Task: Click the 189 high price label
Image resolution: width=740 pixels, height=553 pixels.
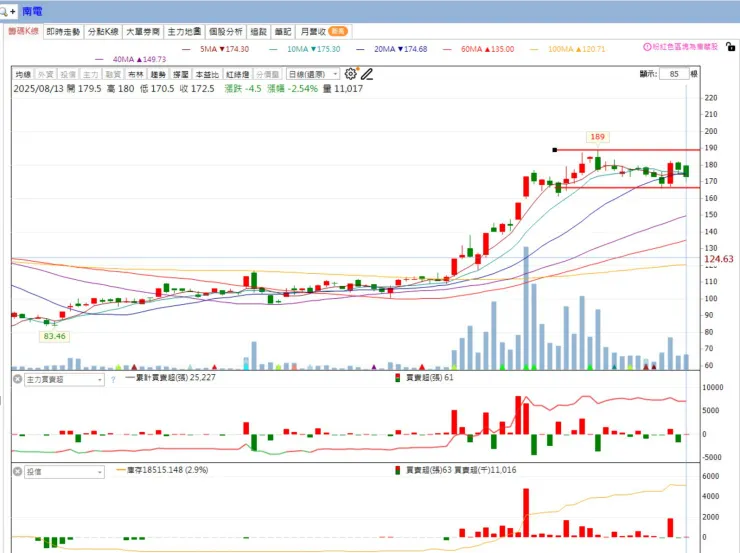Action: point(597,137)
